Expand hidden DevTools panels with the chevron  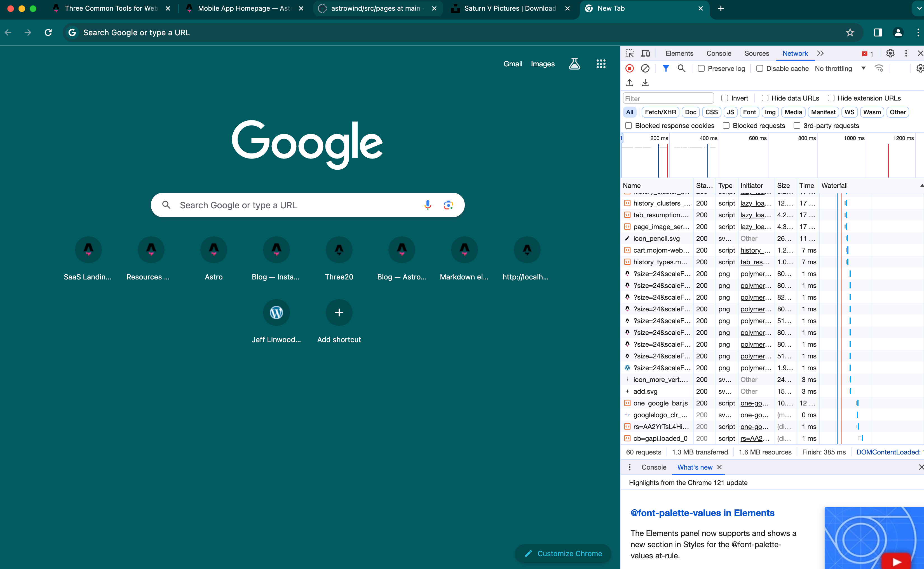(x=820, y=53)
